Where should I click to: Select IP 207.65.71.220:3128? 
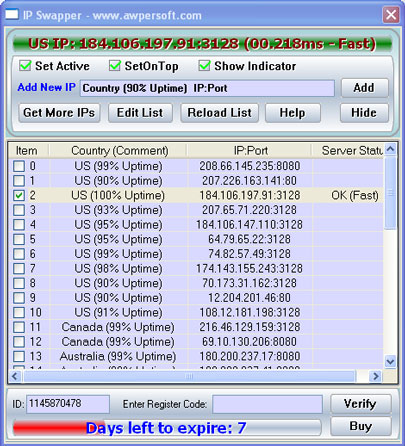pos(249,210)
